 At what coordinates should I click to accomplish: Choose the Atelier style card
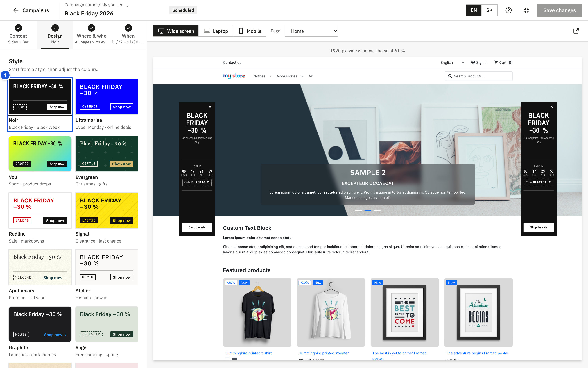coord(107,275)
